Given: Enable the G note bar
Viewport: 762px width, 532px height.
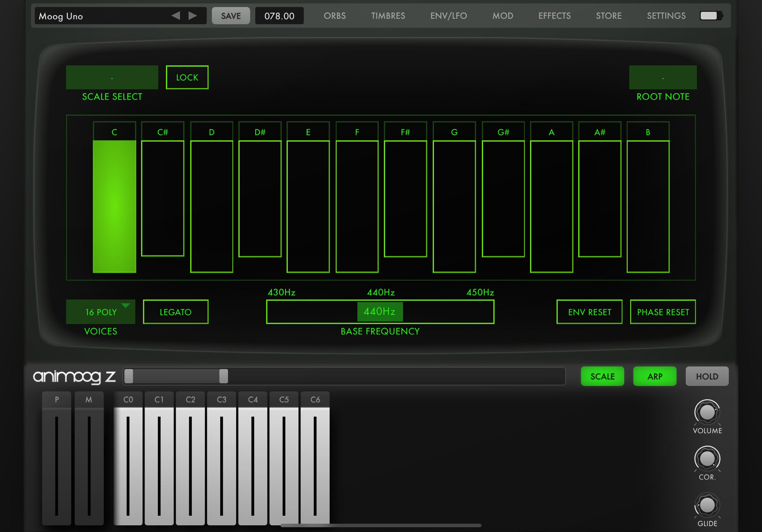Looking at the screenshot, I should (x=454, y=206).
